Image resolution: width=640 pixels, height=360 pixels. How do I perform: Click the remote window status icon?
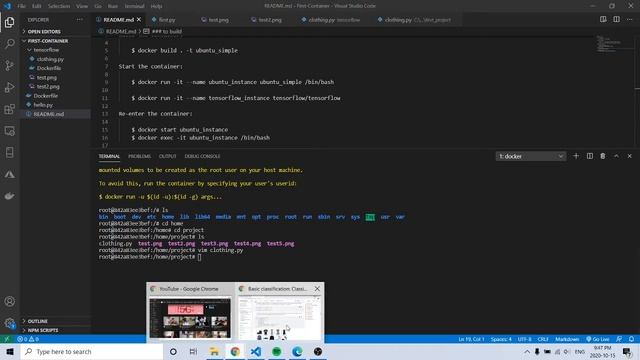click(7, 339)
